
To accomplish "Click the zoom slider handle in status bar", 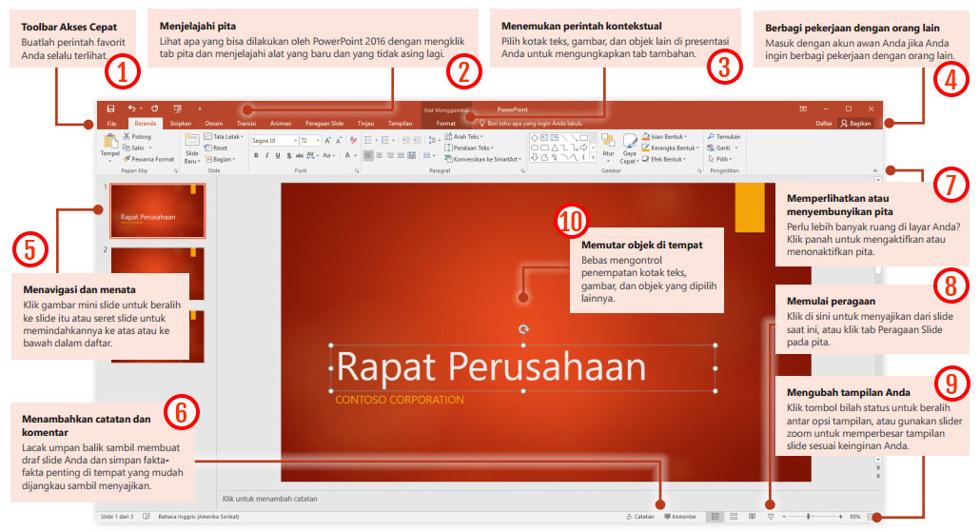I will (809, 517).
